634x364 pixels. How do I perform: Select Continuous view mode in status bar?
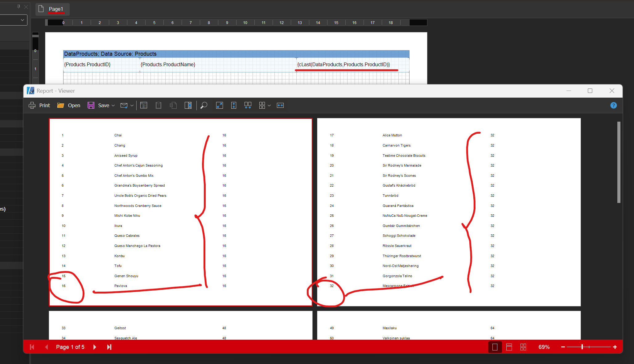coord(509,347)
